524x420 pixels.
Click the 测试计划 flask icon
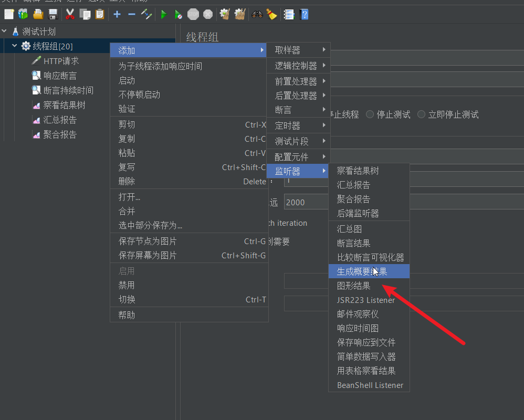coord(15,31)
